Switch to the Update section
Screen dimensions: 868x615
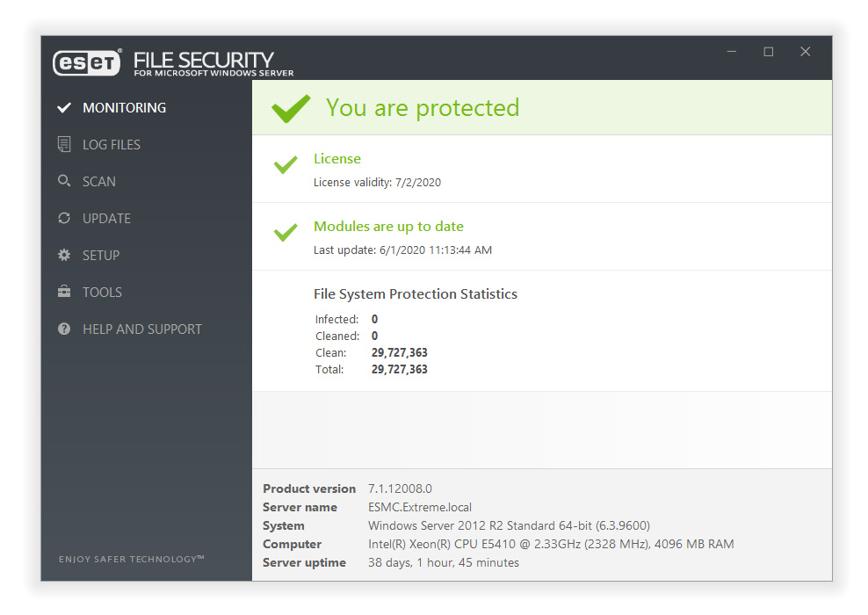106,219
